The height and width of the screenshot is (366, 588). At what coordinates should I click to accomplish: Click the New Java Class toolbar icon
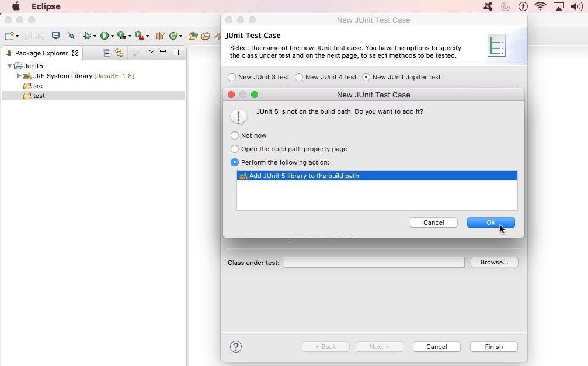pyautogui.click(x=173, y=36)
